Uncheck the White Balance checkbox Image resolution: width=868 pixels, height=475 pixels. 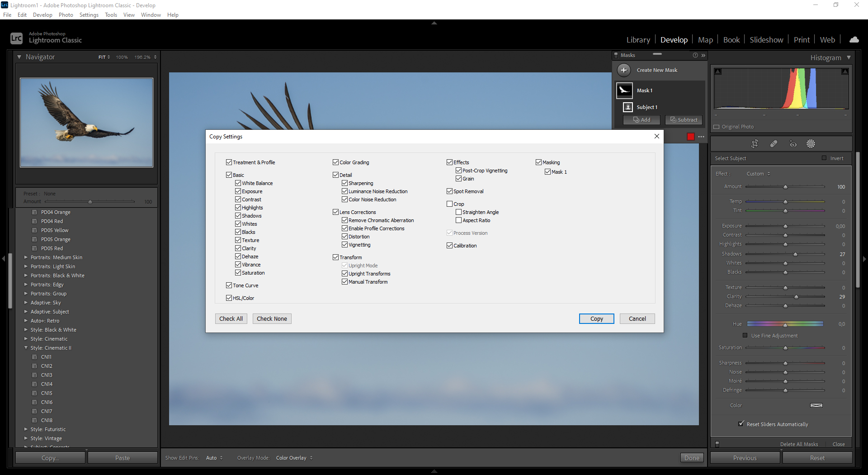(x=238, y=183)
